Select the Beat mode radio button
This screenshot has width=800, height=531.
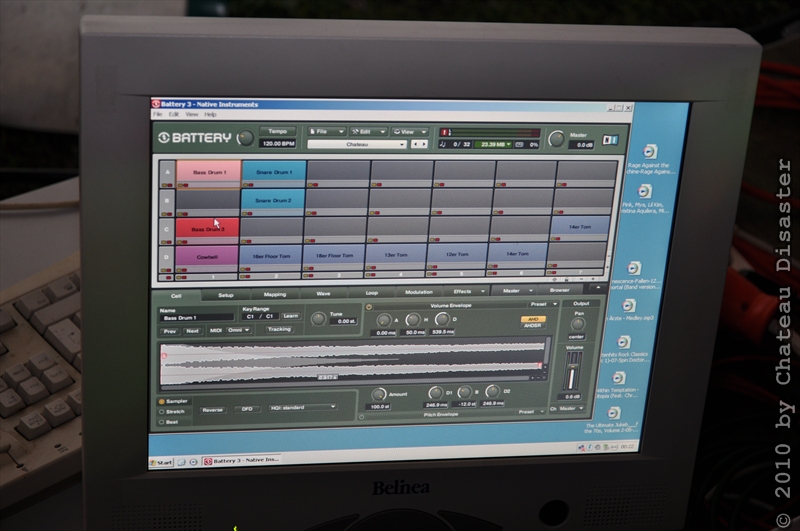pyautogui.click(x=162, y=422)
